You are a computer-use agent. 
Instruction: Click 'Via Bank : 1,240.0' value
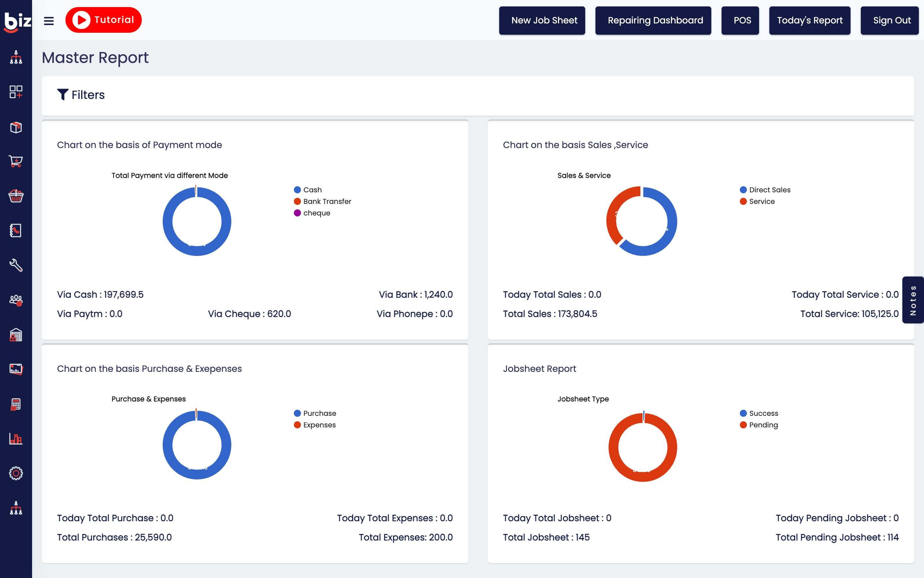click(415, 294)
